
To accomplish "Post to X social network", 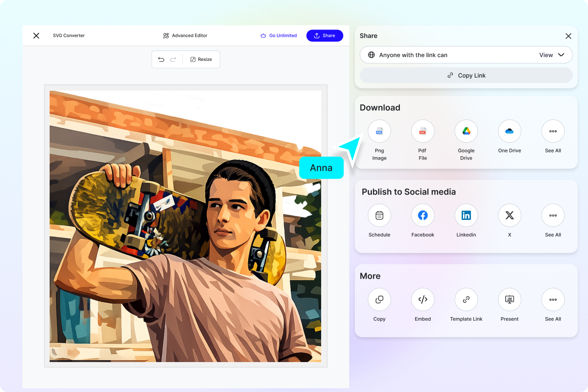I will [x=509, y=215].
